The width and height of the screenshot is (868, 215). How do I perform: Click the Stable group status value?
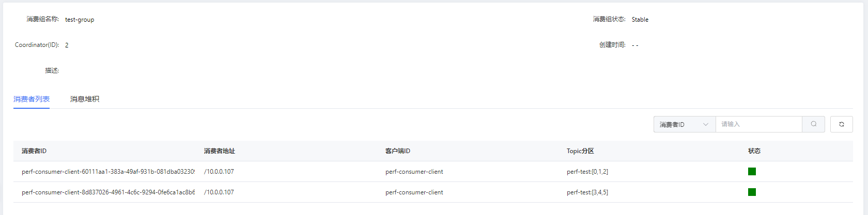click(x=640, y=20)
